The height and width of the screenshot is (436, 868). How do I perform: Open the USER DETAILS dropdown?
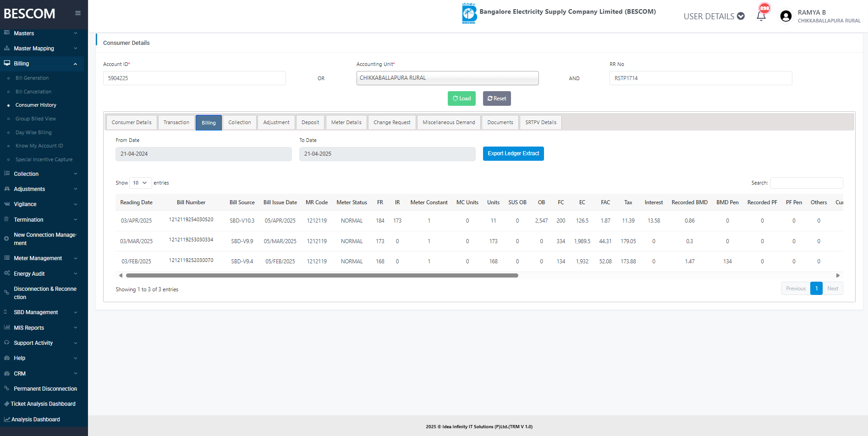(x=714, y=16)
